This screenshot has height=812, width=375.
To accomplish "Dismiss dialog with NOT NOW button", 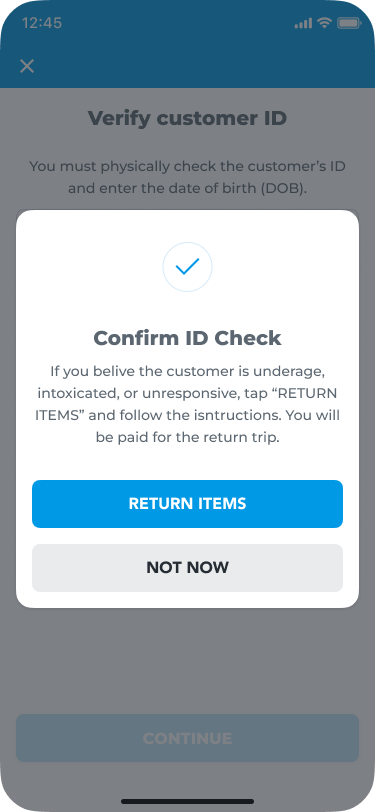I will 188,568.
